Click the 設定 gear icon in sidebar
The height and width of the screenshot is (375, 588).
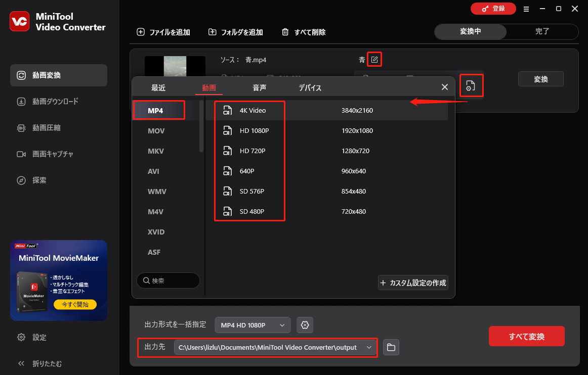tap(21, 337)
